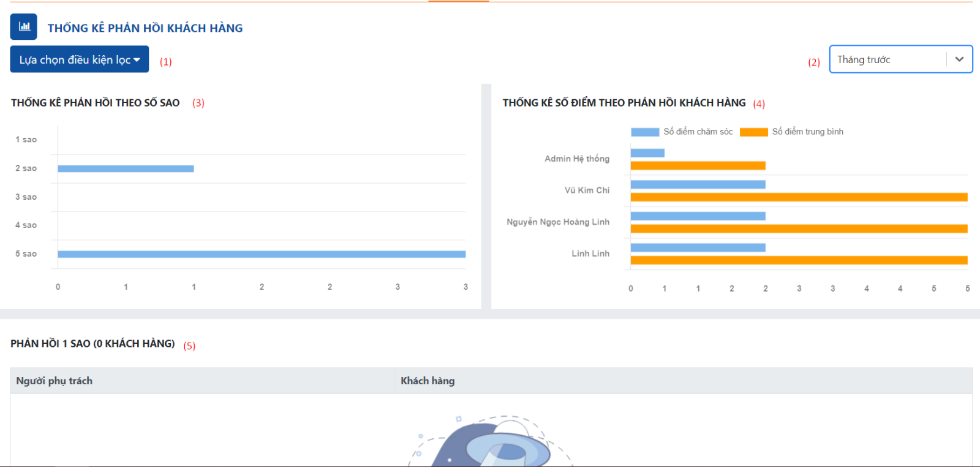Screen dimensions: 980x467
Task: Click the orange legend color swatch
Action: coord(753,132)
